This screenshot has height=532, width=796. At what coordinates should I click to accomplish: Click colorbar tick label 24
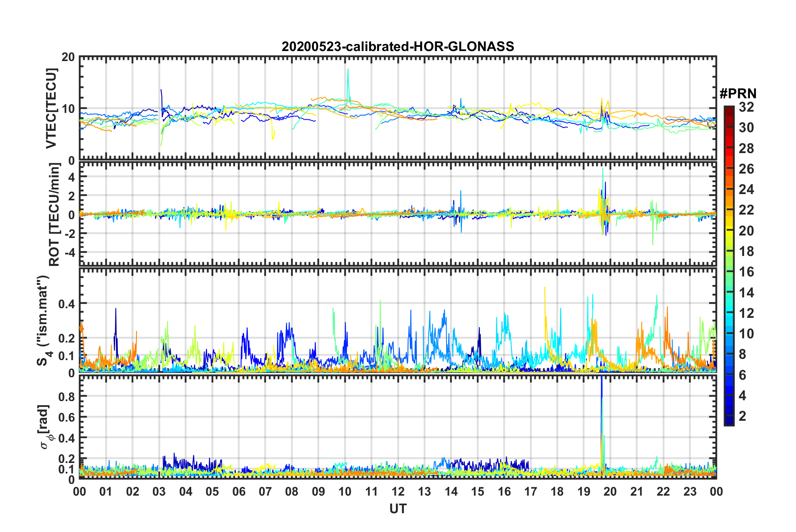coord(746,189)
